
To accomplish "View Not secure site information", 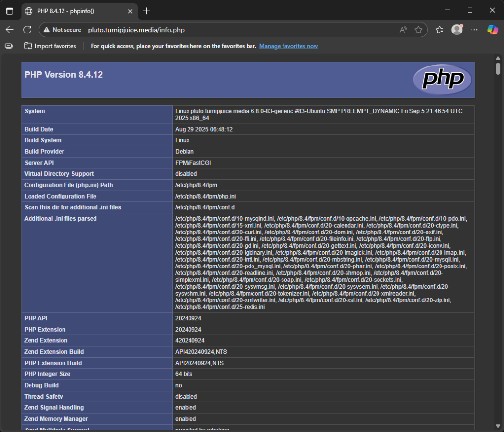I will pos(62,30).
